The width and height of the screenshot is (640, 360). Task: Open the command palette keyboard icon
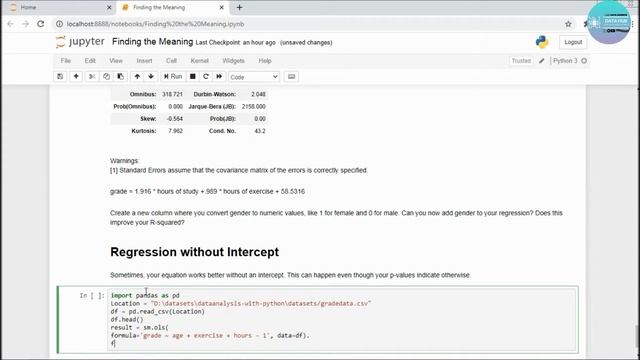pyautogui.click(x=291, y=77)
